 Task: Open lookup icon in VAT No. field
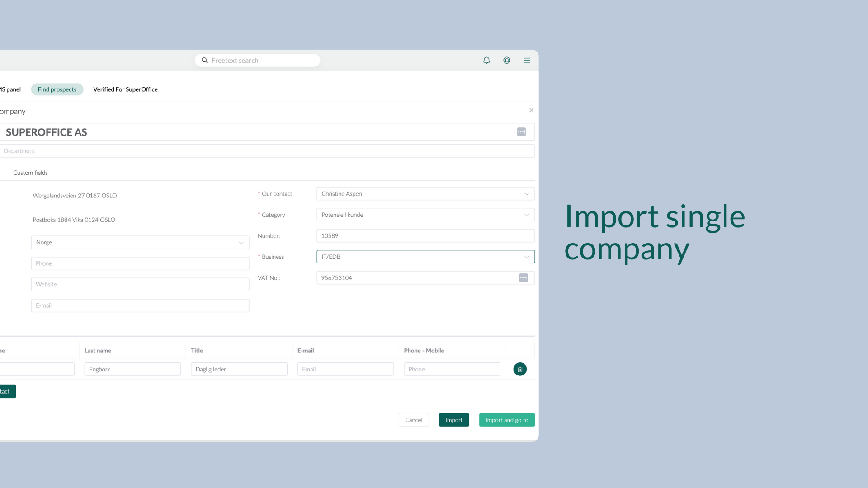point(524,278)
